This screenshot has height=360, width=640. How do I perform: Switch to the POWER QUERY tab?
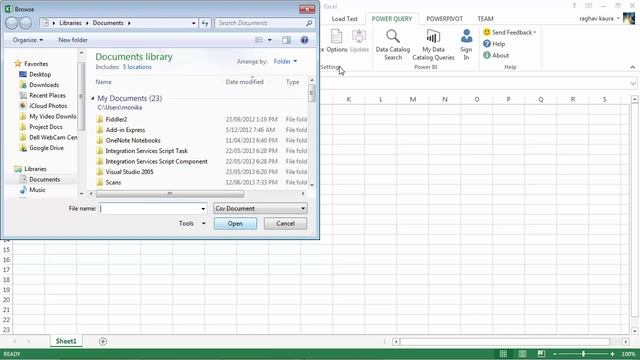tap(392, 19)
